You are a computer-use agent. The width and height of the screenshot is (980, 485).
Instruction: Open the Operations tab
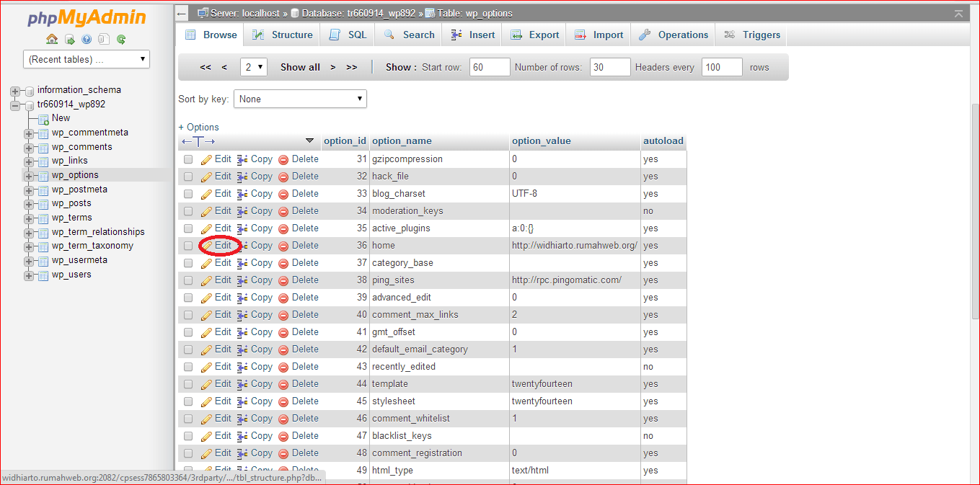[x=674, y=35]
